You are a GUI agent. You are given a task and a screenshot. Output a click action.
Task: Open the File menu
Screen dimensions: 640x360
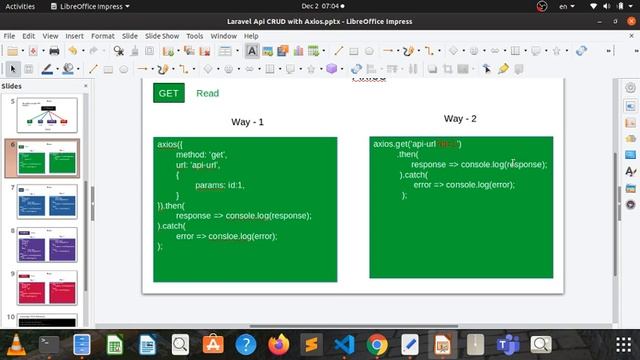[9, 36]
